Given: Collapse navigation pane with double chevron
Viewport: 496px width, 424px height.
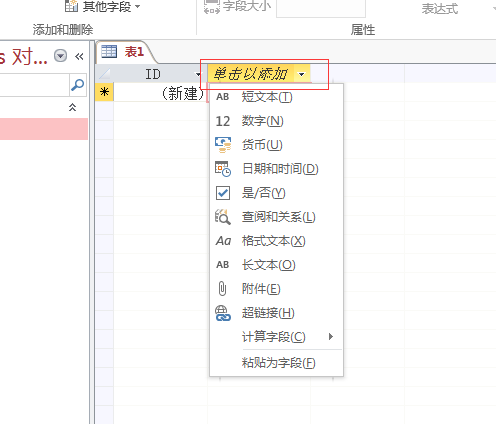Looking at the screenshot, I should pyautogui.click(x=79, y=56).
